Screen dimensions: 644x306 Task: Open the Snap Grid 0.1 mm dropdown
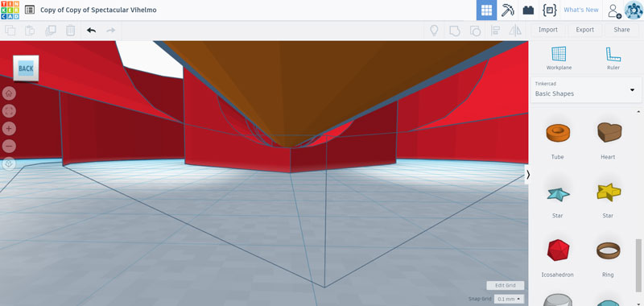click(509, 299)
